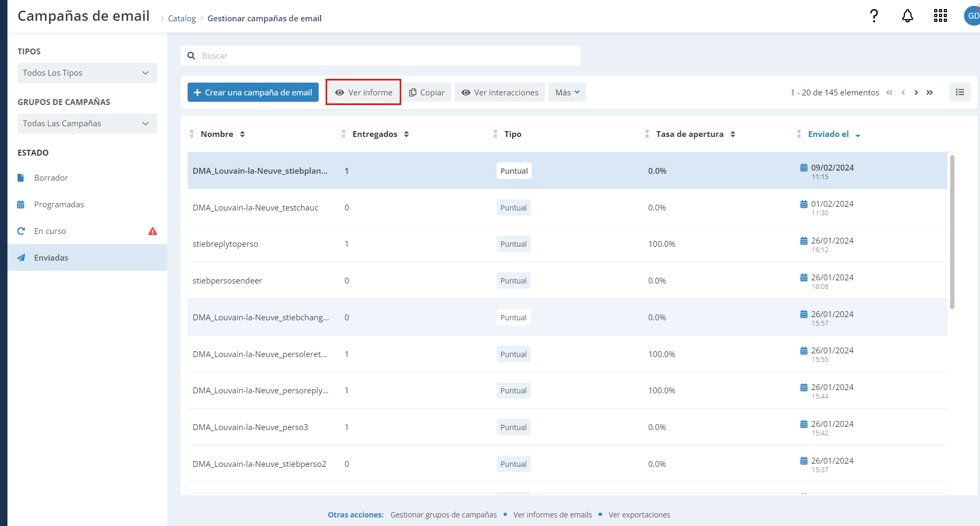Click the calendar icon next to 26/01/2024 15:37
Image resolution: width=980 pixels, height=526 pixels.
pyautogui.click(x=804, y=461)
